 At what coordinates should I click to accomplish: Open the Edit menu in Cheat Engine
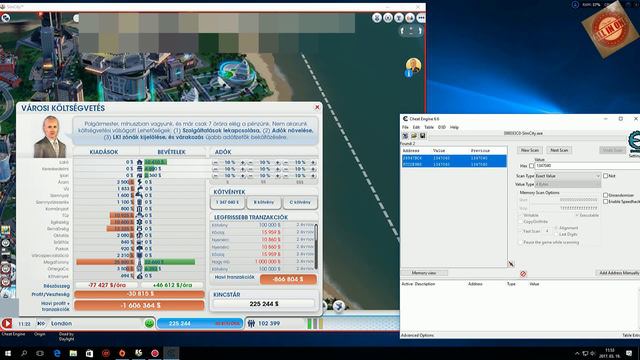(416, 127)
